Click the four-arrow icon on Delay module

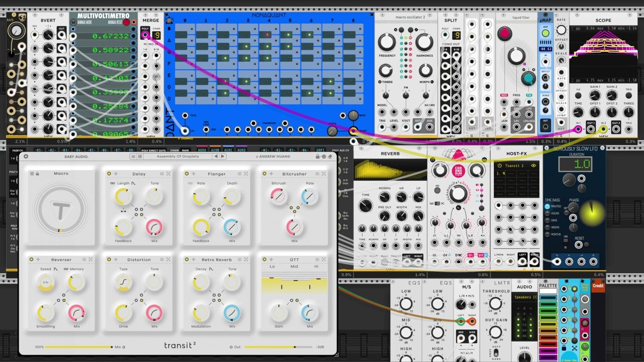[169, 174]
